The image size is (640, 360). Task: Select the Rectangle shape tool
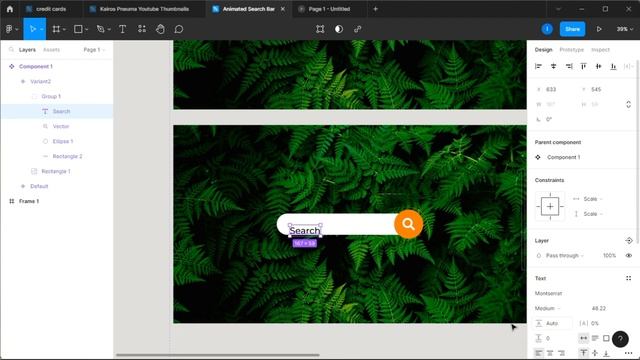pos(78,29)
